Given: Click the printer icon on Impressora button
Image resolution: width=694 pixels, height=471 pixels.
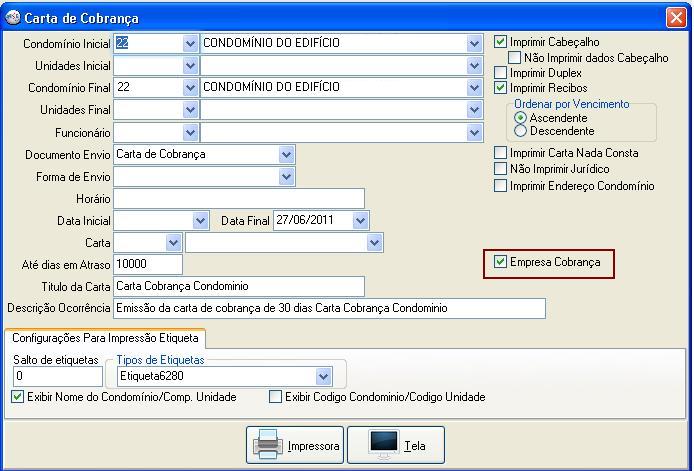Looking at the screenshot, I should click(268, 445).
